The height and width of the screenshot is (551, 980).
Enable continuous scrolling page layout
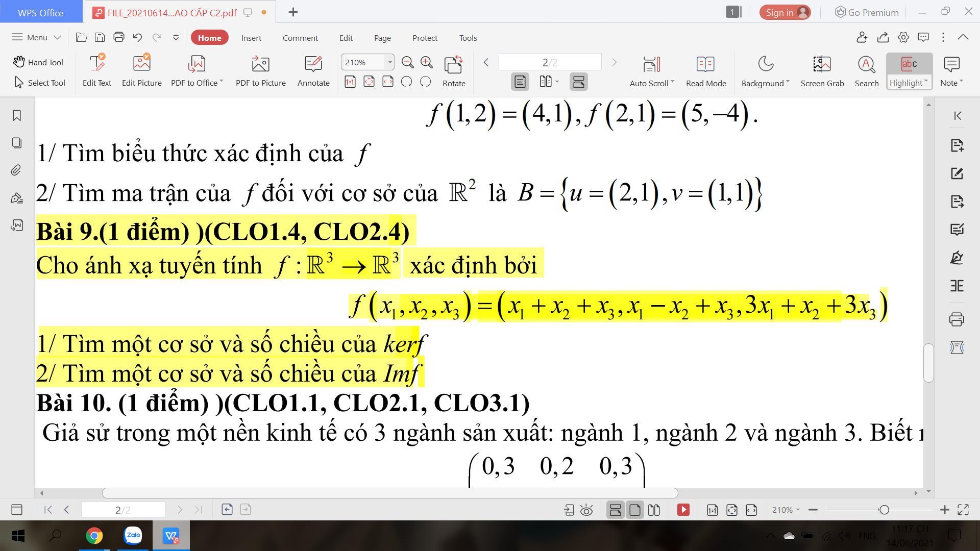[578, 82]
